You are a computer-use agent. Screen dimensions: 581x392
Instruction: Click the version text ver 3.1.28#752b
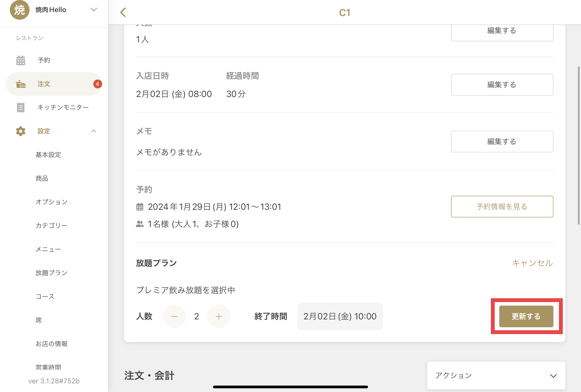click(x=54, y=381)
